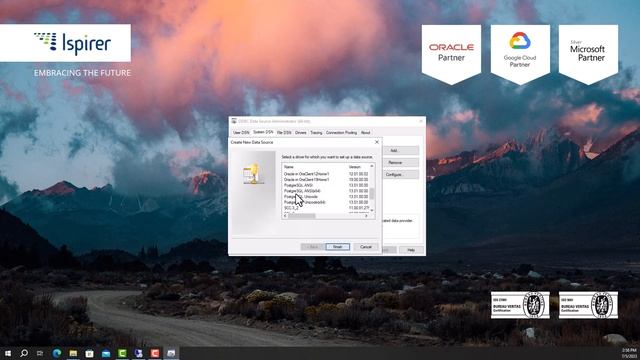Launch Microsoft Edge from taskbar
The width and height of the screenshot is (640, 360).
57,353
